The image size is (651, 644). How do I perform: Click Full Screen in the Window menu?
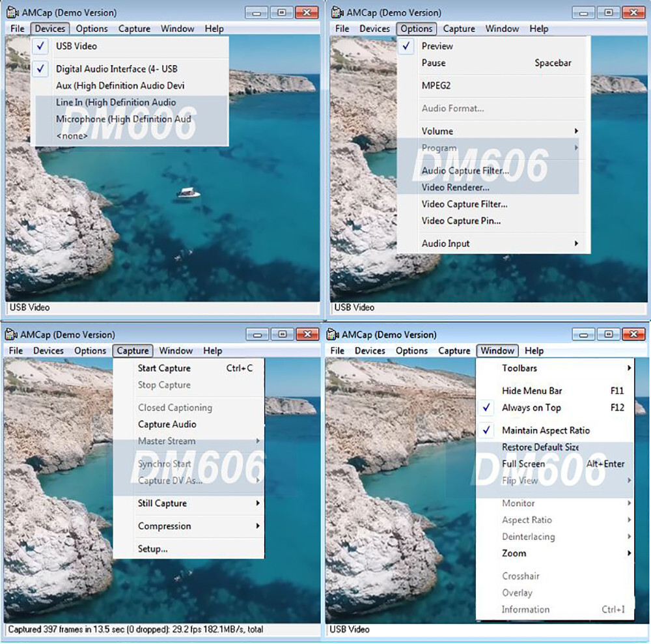click(523, 464)
